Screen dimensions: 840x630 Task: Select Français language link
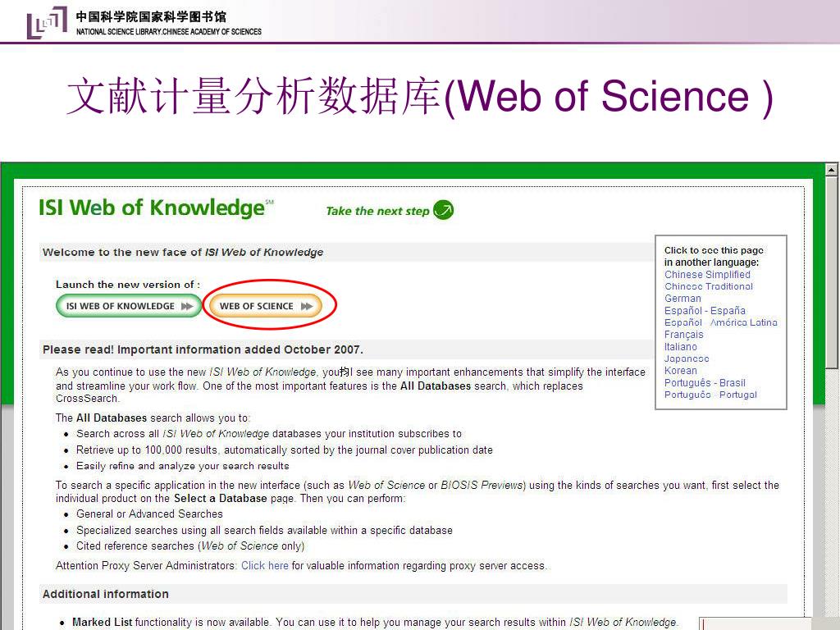683,335
